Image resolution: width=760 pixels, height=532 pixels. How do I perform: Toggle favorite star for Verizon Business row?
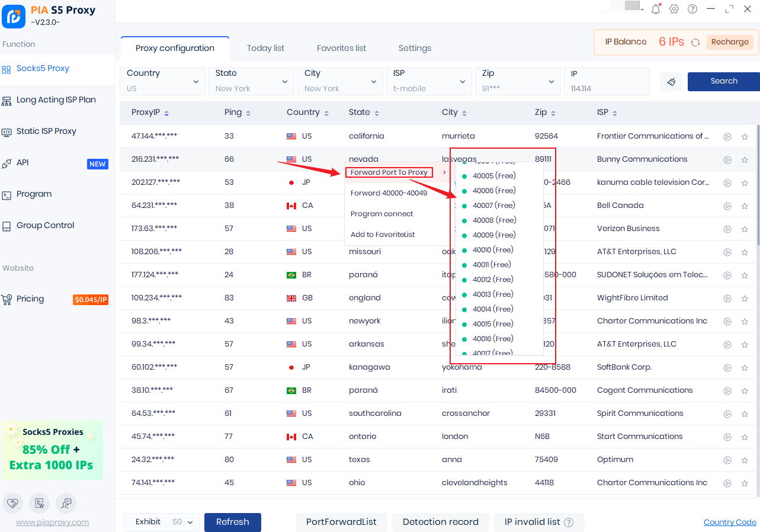pos(745,229)
